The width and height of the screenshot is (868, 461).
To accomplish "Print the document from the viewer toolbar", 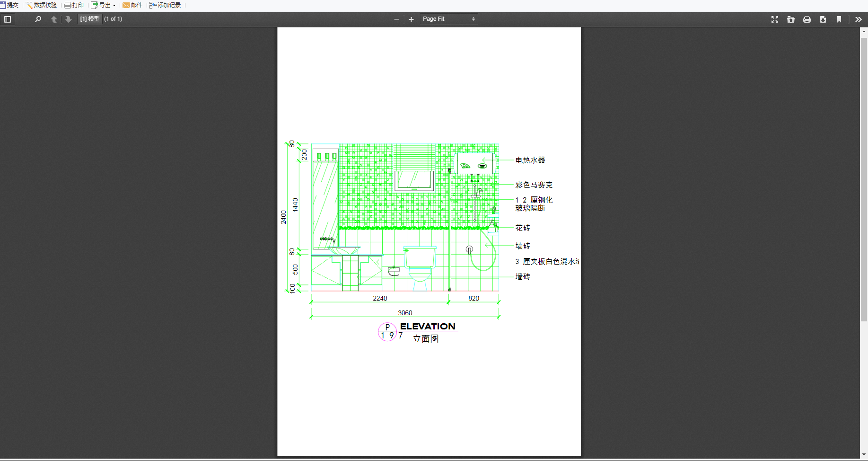I will (807, 19).
